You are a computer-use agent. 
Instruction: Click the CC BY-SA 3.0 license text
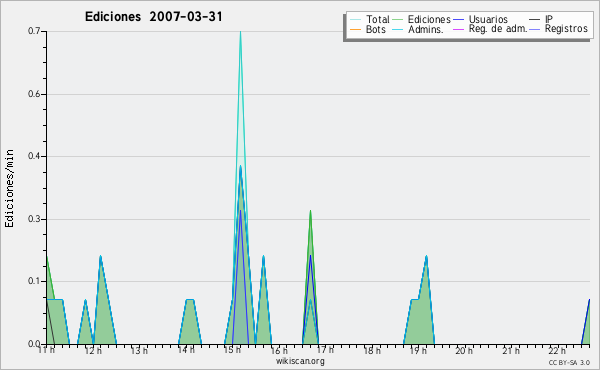[569, 362]
